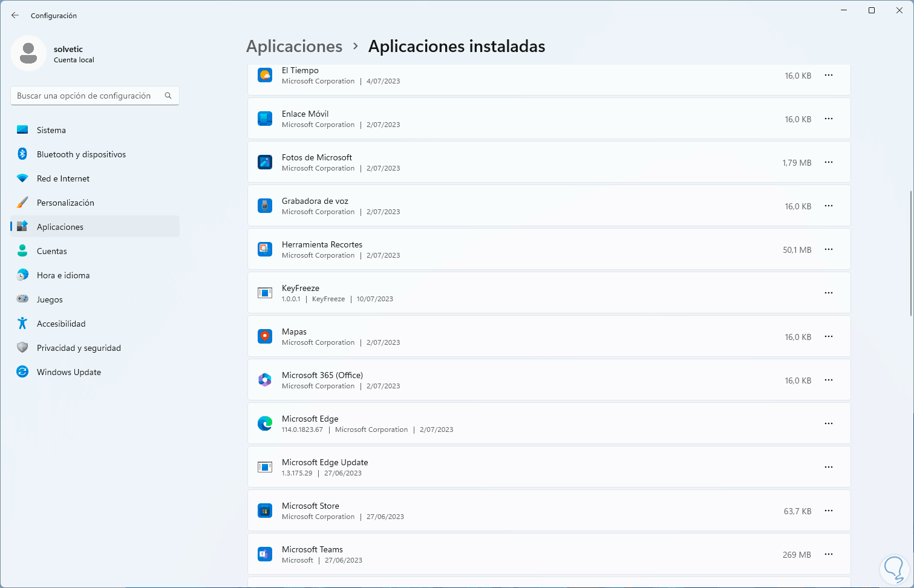Click the Microsoft Edge Update icon
Viewport: 914px width, 588px height.
tap(265, 467)
